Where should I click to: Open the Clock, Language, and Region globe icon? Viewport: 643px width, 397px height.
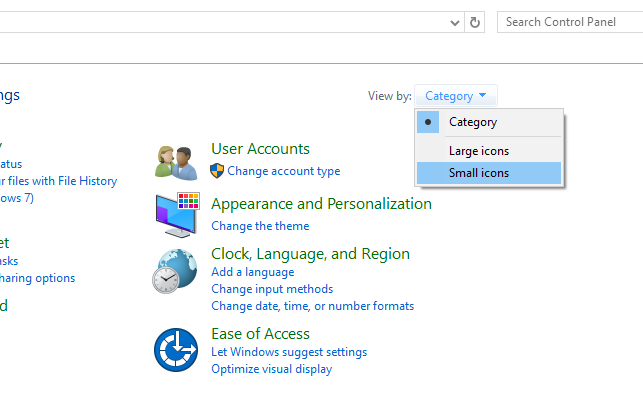[175, 271]
